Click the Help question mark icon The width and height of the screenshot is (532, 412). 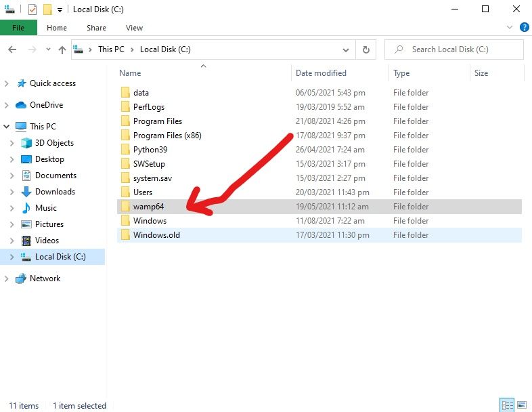tap(524, 27)
